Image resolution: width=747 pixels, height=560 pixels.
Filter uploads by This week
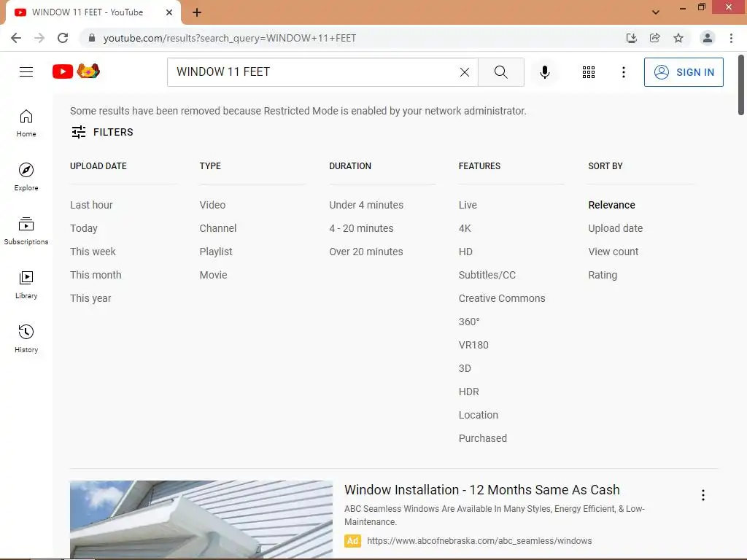coord(93,252)
